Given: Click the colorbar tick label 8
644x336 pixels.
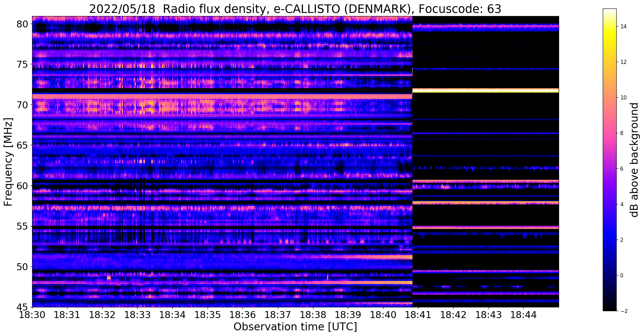Looking at the screenshot, I should click(621, 133).
